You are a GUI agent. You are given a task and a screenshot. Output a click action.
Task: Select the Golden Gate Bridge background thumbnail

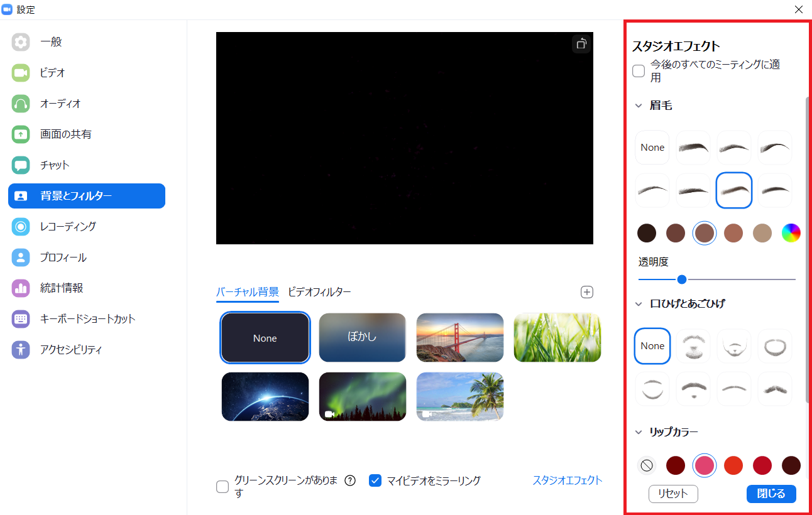(x=459, y=338)
